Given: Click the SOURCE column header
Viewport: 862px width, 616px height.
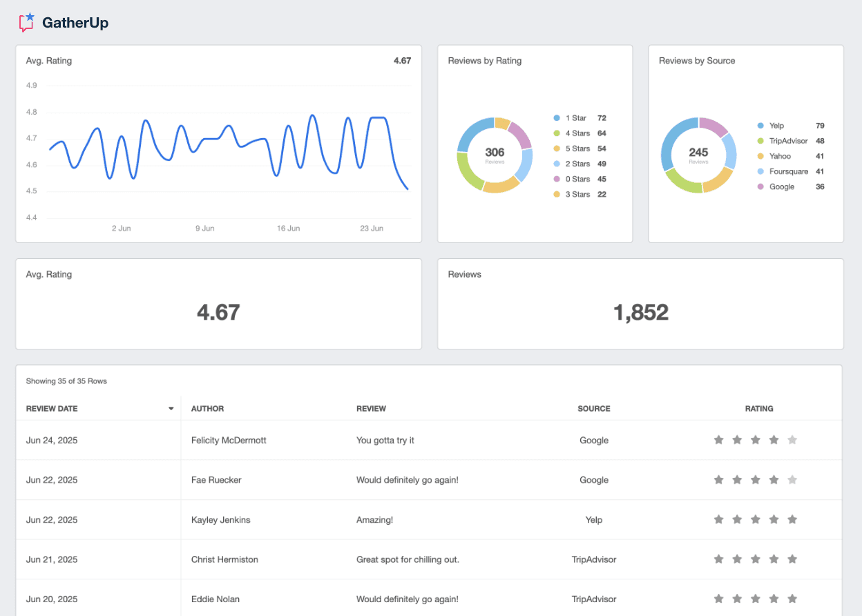Looking at the screenshot, I should [x=594, y=408].
